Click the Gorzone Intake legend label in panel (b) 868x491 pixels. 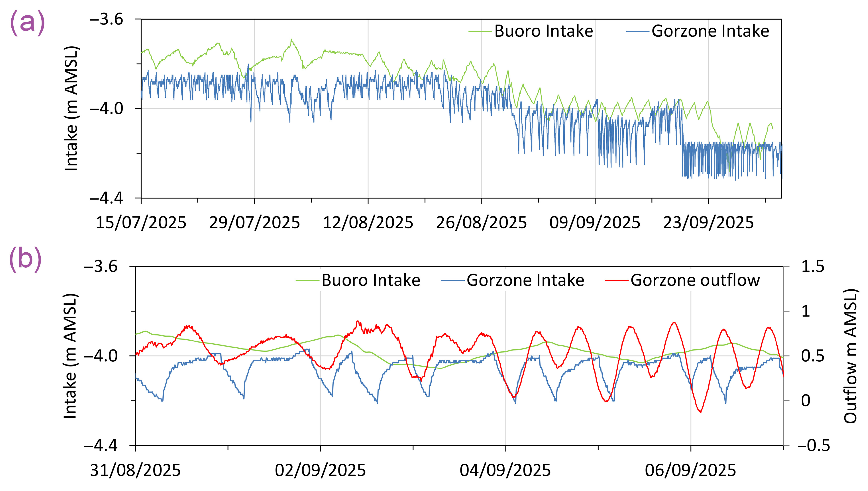pos(525,280)
